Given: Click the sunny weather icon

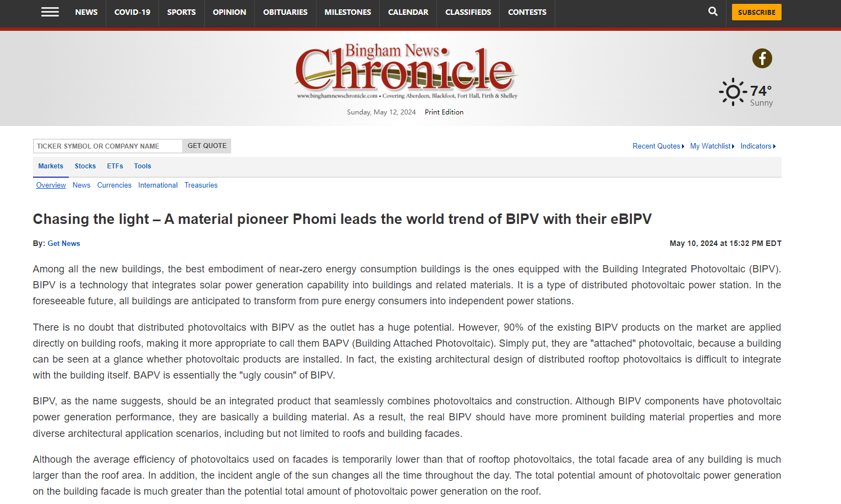Looking at the screenshot, I should (733, 92).
